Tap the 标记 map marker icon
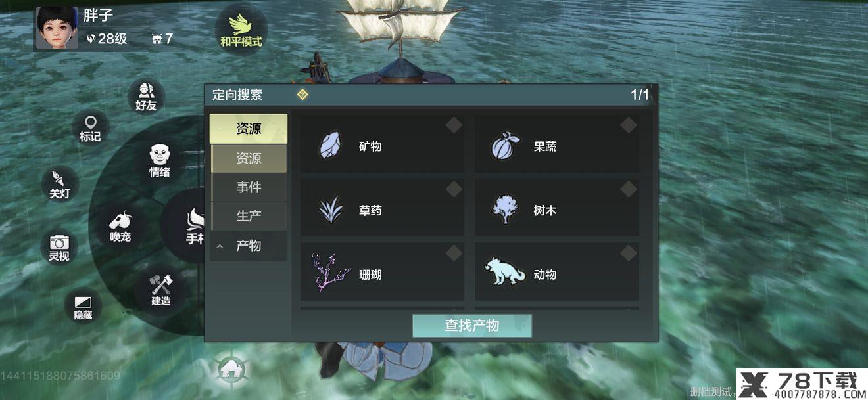The image size is (868, 400). pyautogui.click(x=90, y=128)
